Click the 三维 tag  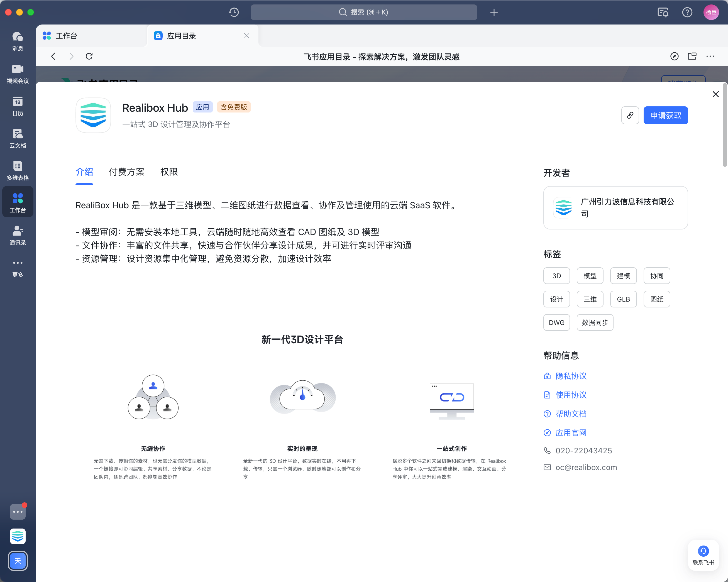click(590, 299)
